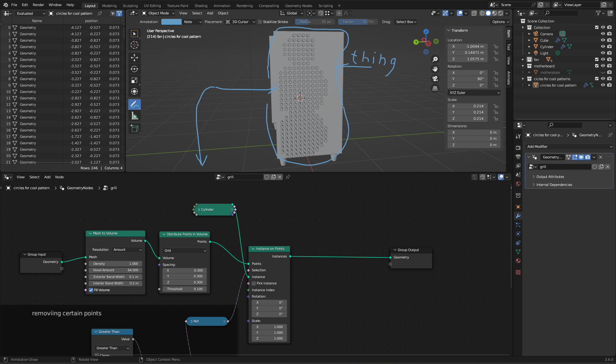This screenshot has width=616, height=364.
Task: Hide the Cylinder object in outliner
Action: [603, 47]
